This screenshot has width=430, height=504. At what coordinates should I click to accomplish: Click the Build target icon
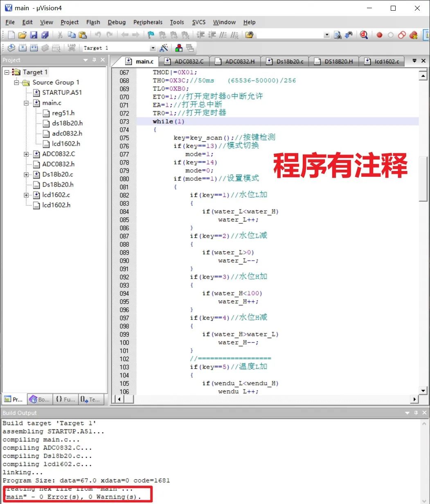coord(23,48)
